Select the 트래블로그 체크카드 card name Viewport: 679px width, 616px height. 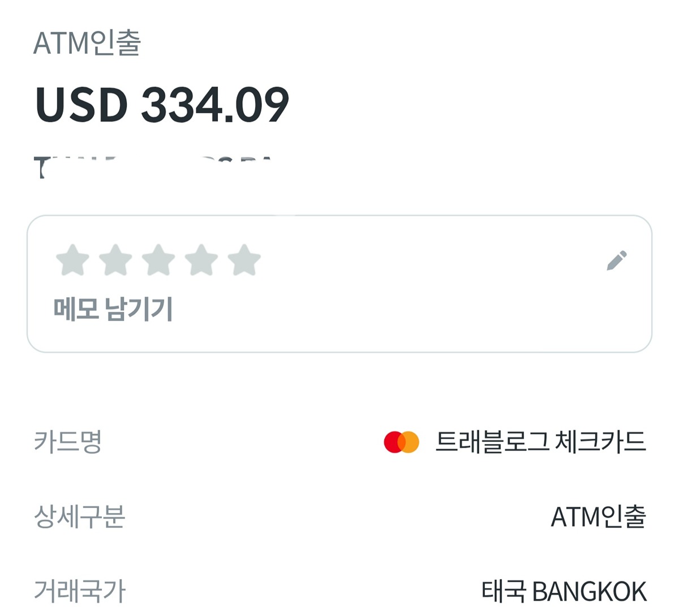(540, 442)
